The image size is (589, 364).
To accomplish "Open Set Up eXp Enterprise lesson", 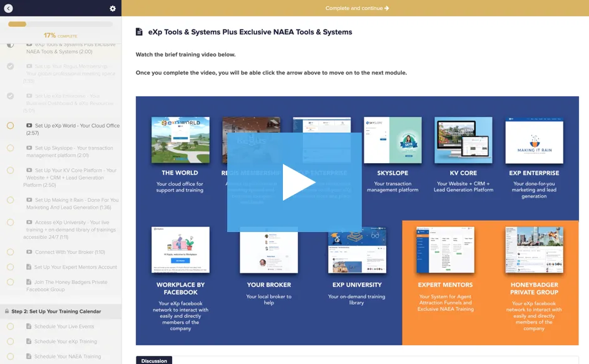I will click(69, 103).
